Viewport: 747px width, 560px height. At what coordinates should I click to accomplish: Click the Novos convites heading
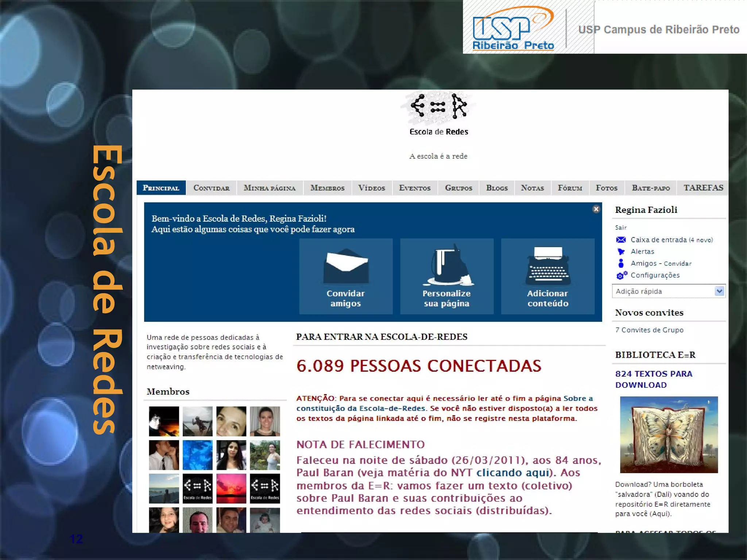[649, 312]
